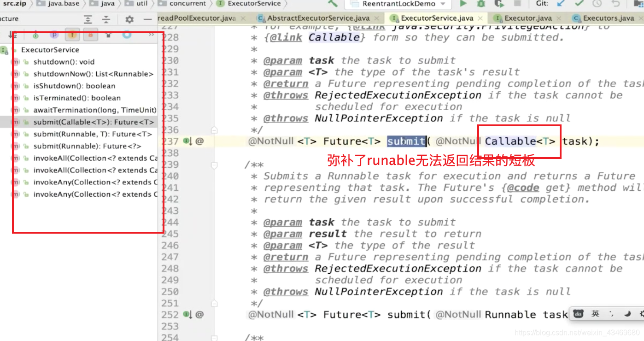Click gutter implementations icon on line 252
This screenshot has height=341, width=644.
point(187,314)
